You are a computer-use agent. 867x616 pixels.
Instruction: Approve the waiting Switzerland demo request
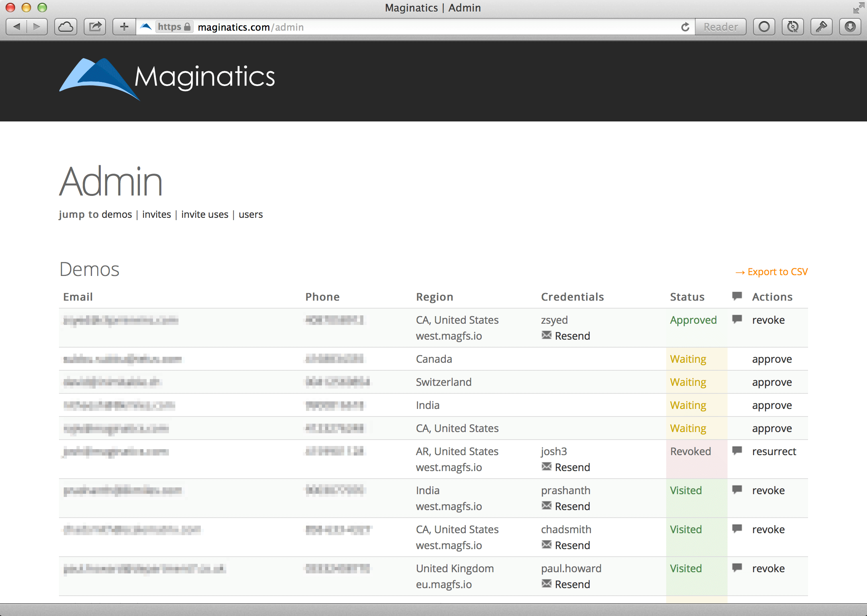(x=772, y=382)
